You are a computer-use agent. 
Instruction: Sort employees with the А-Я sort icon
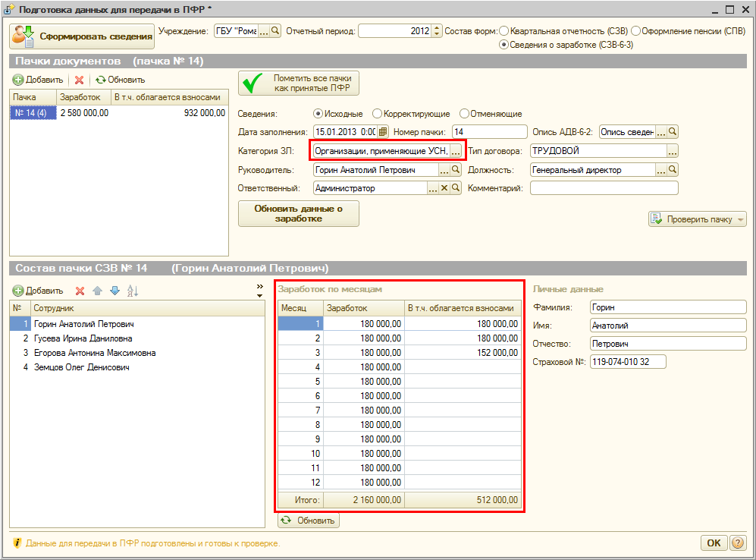tap(133, 291)
